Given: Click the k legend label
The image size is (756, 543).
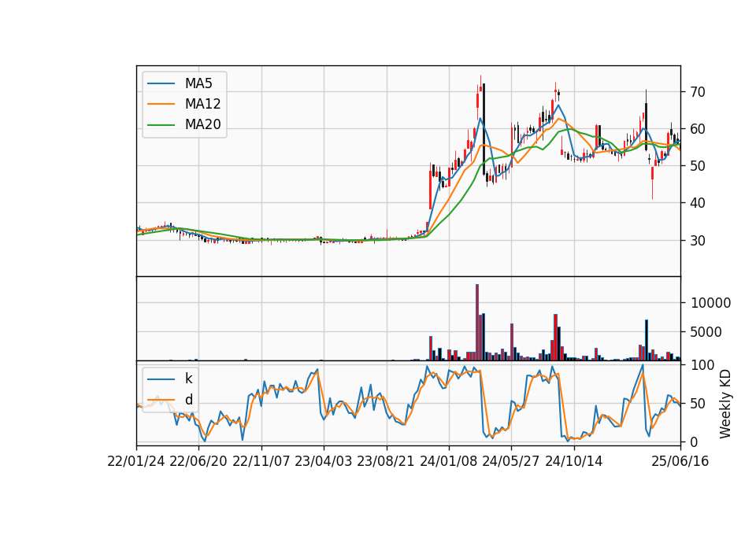Looking at the screenshot, I should click(x=188, y=379).
